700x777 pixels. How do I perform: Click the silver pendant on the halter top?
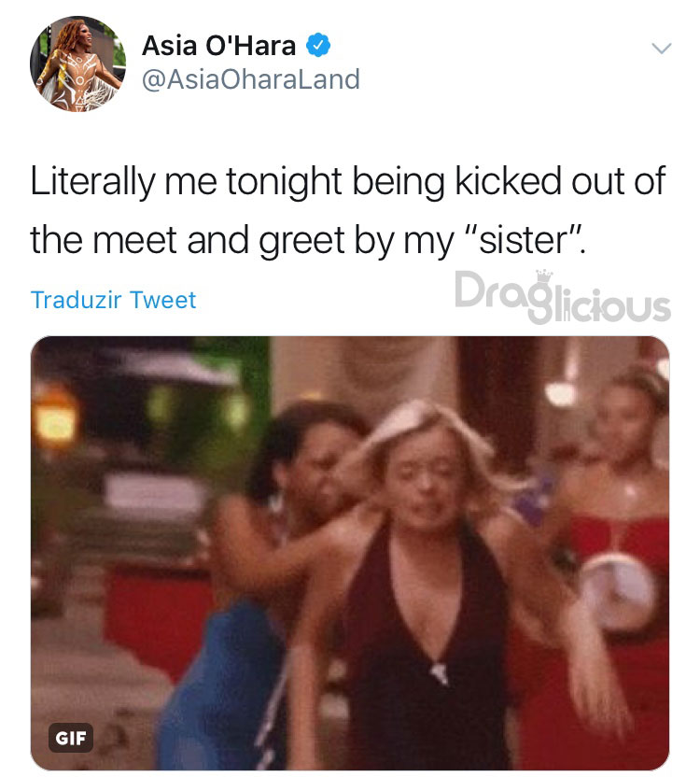tap(439, 673)
